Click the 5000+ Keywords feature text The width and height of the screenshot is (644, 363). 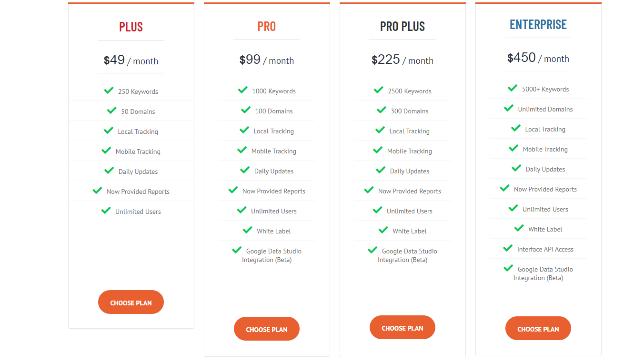tap(545, 89)
